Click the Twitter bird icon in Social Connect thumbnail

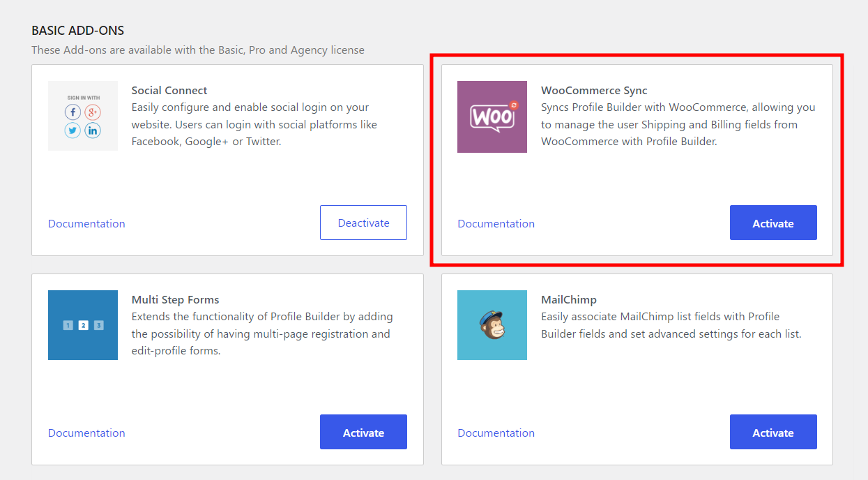(x=73, y=130)
